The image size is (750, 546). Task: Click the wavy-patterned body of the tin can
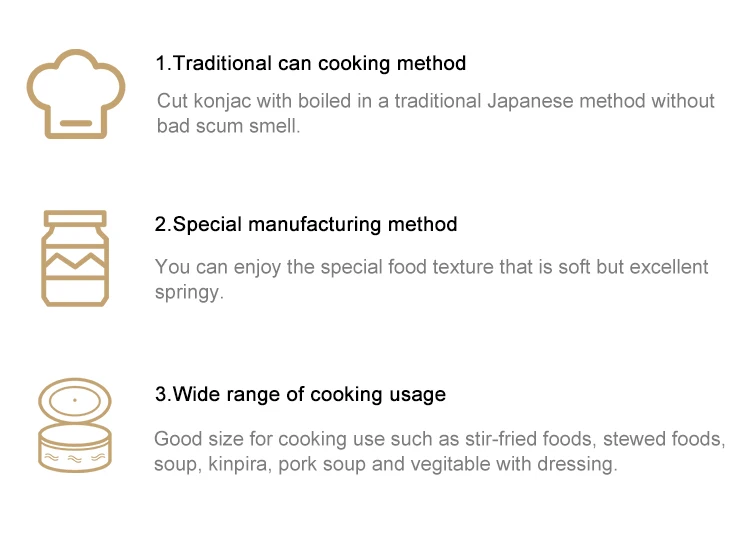74,452
